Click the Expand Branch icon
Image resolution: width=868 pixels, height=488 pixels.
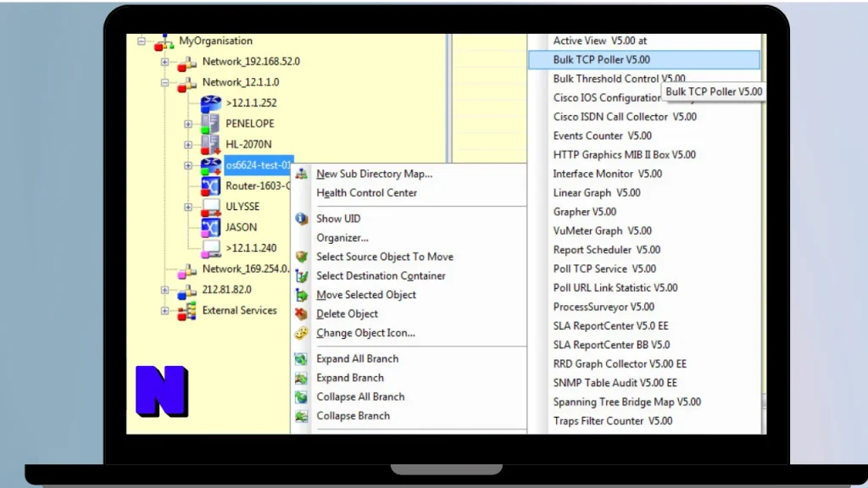tap(301, 378)
